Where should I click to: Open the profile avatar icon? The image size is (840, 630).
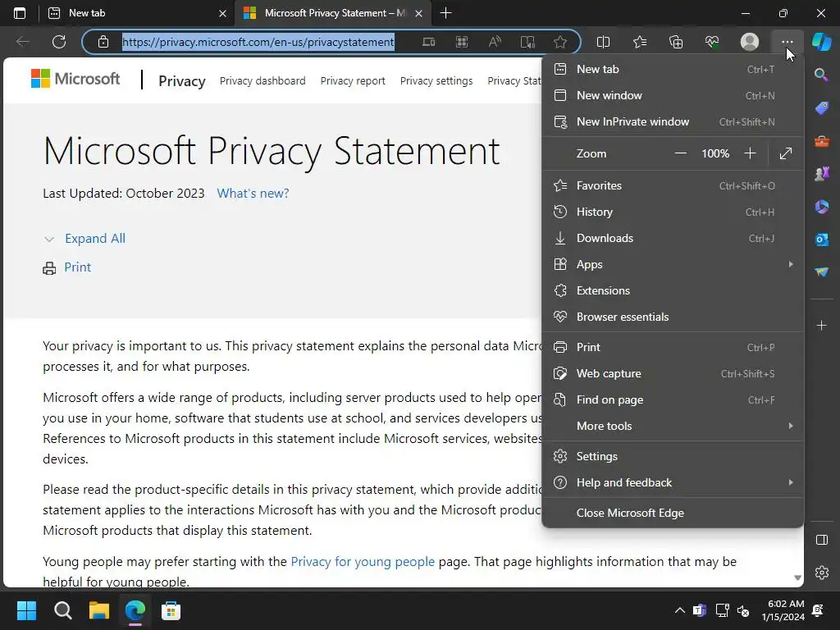click(x=750, y=42)
